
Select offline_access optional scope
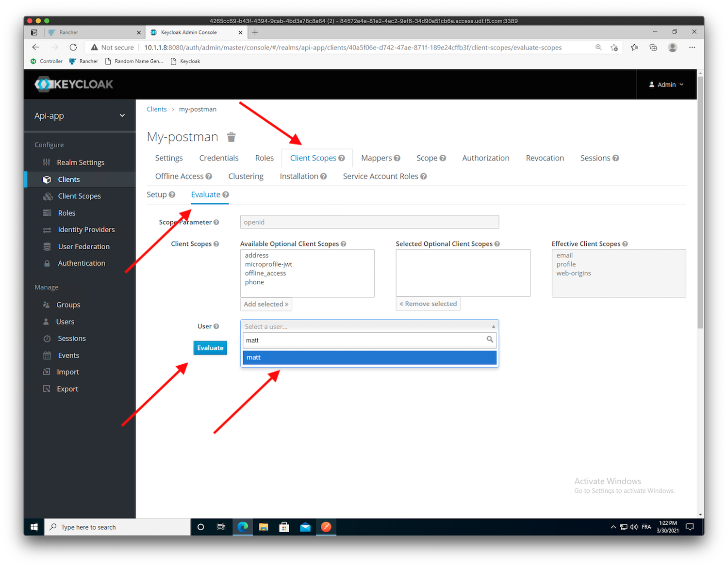265,273
